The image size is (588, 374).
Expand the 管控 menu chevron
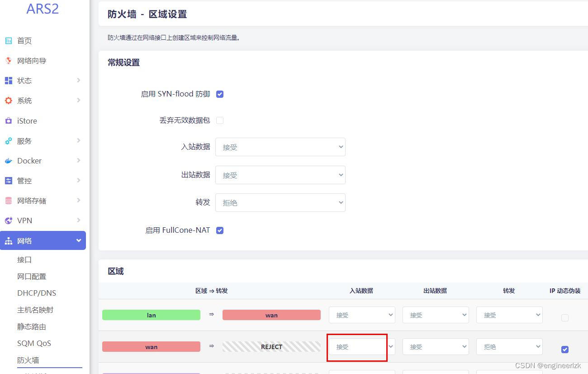(x=79, y=180)
